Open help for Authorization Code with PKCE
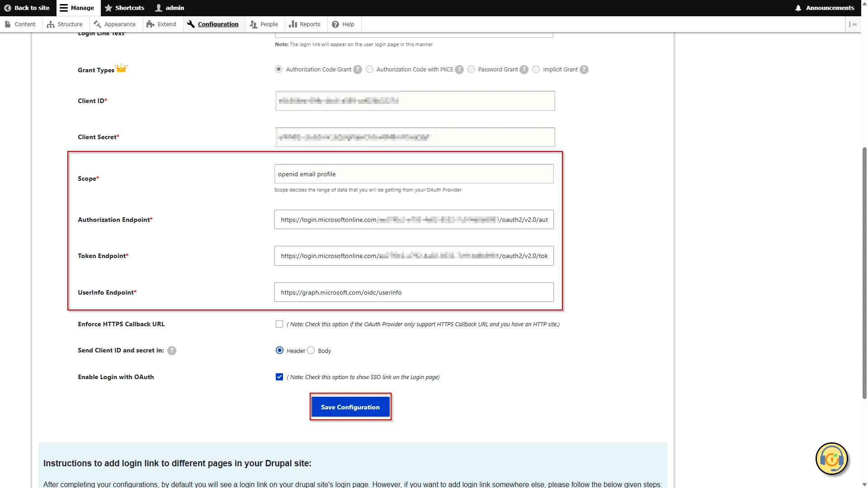This screenshot has height=488, width=868. [x=459, y=70]
